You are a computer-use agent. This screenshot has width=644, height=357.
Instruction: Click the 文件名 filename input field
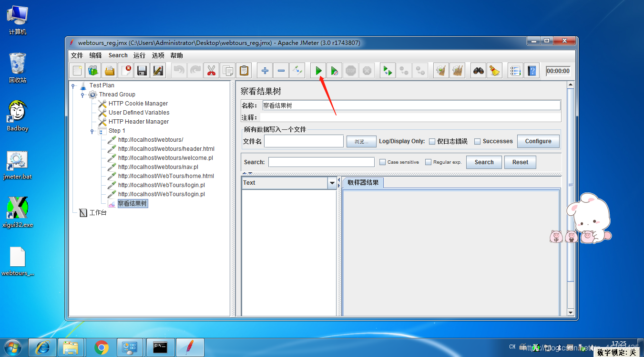pos(304,141)
